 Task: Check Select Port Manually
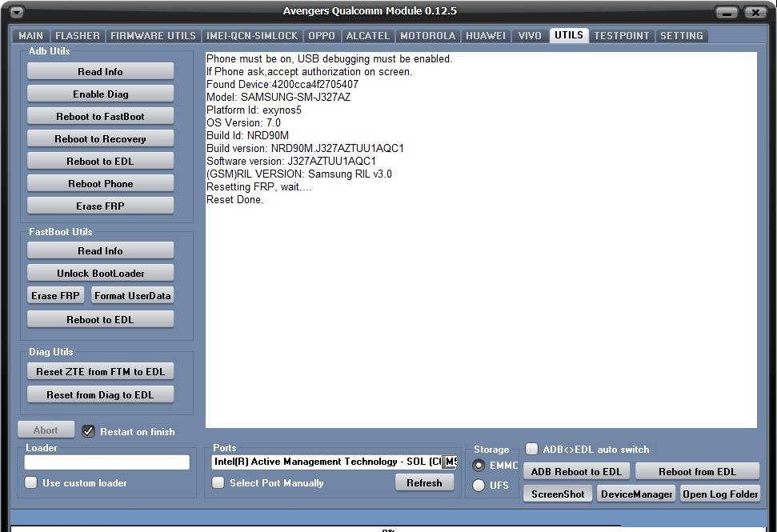218,482
